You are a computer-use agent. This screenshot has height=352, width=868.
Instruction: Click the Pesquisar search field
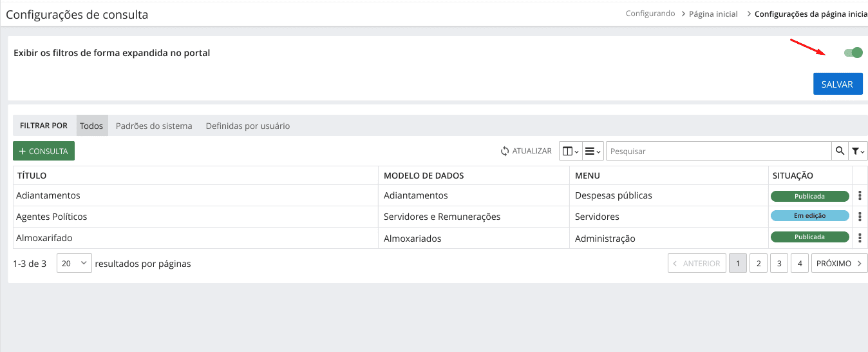click(718, 151)
